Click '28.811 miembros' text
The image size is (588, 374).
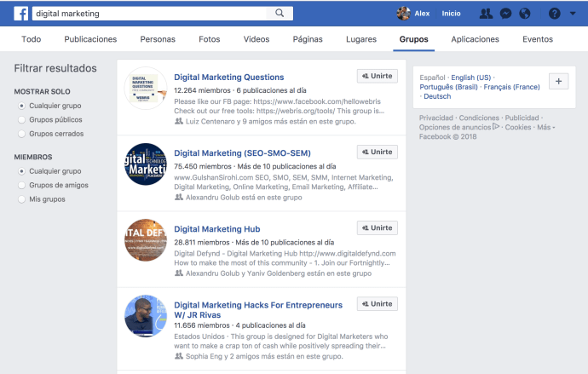pos(202,243)
